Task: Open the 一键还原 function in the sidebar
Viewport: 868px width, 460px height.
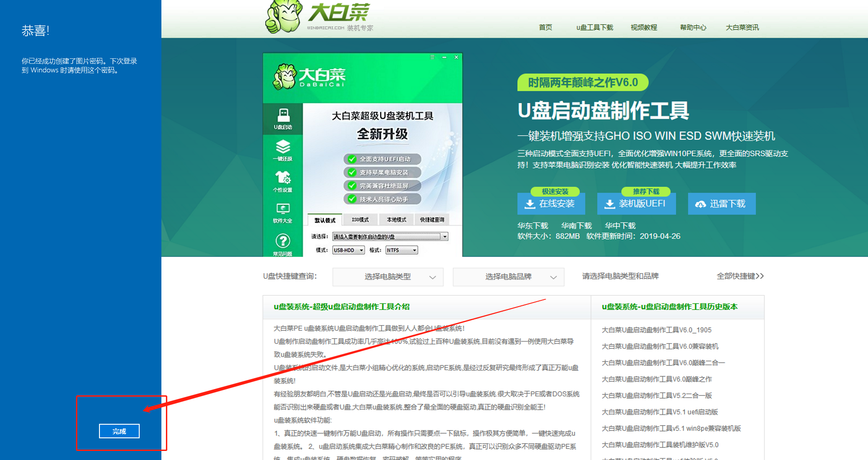Action: (283, 150)
